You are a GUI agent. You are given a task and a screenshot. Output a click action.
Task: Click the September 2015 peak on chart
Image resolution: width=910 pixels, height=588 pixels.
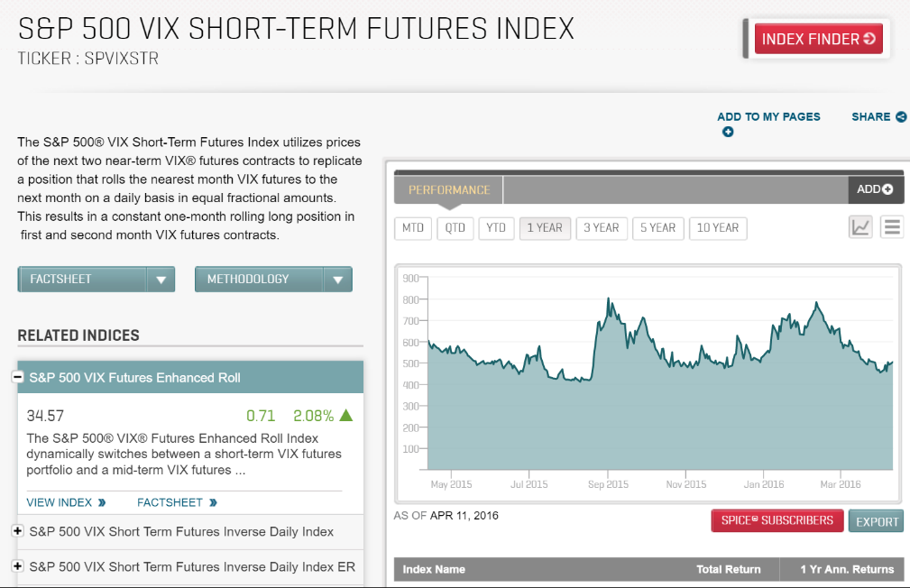(x=610, y=299)
